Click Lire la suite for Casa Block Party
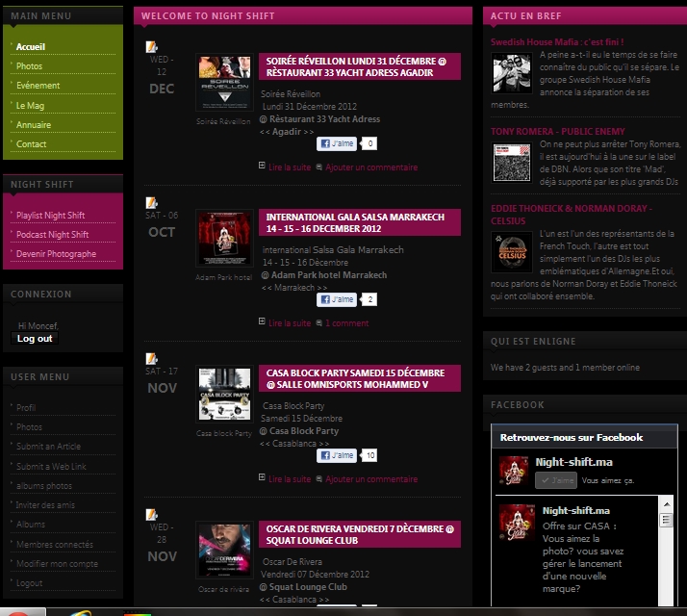Viewport: 687px width, 616px height. point(290,479)
